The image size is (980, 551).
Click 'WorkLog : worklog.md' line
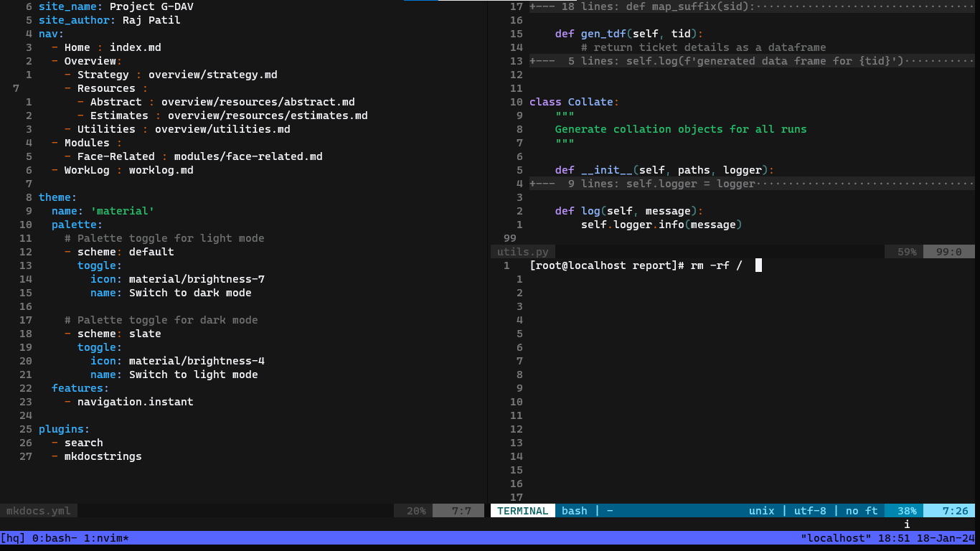[123, 170]
